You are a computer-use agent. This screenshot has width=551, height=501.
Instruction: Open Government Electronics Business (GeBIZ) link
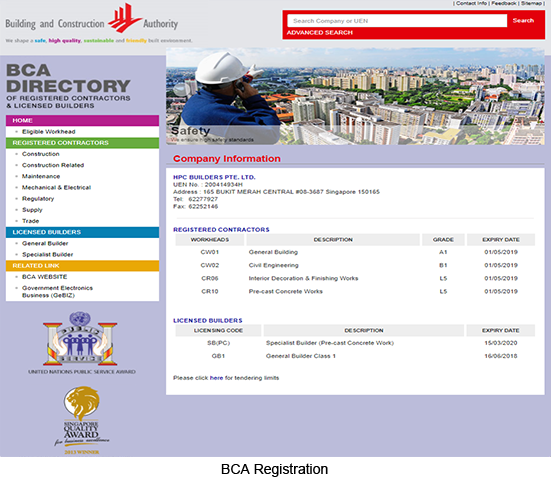click(x=57, y=292)
